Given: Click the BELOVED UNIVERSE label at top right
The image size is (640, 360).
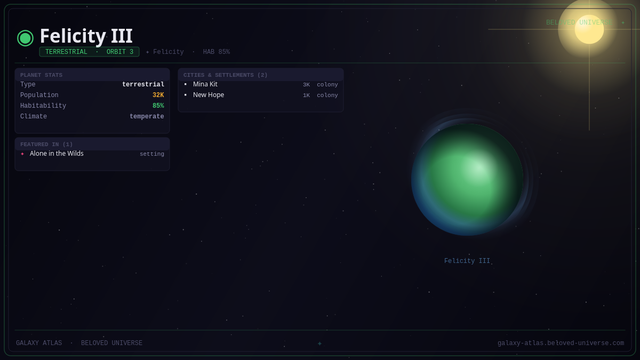Looking at the screenshot, I should pyautogui.click(x=579, y=22).
